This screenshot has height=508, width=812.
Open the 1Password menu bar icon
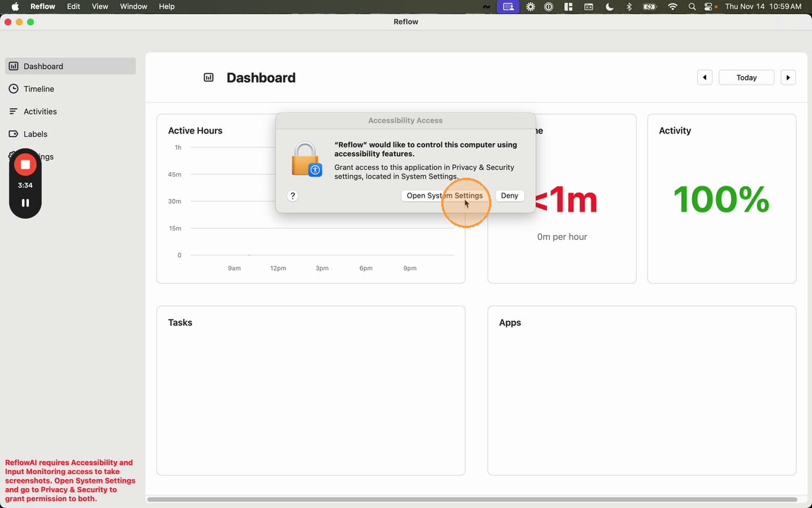point(549,7)
